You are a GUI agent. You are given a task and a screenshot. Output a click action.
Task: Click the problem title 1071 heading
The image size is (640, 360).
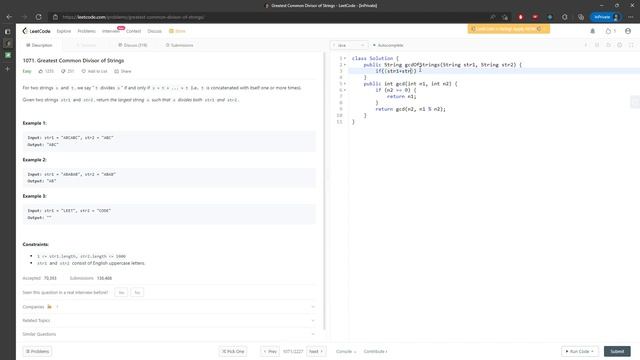tap(73, 60)
